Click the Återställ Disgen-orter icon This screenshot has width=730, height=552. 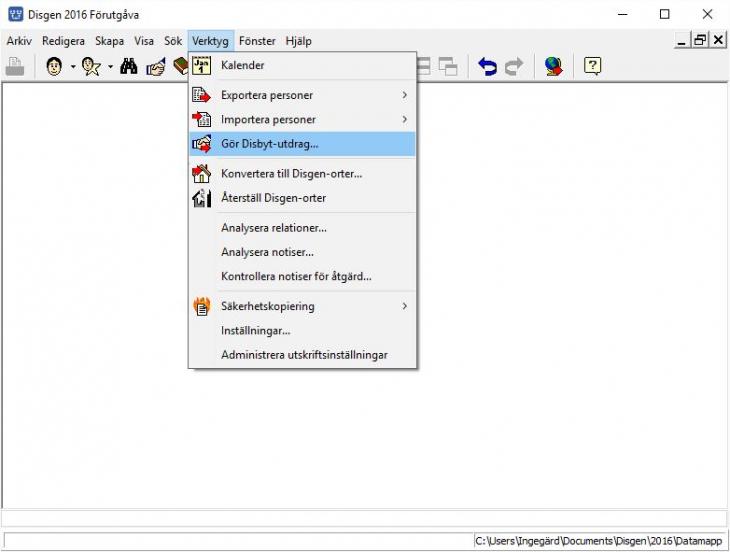click(201, 198)
